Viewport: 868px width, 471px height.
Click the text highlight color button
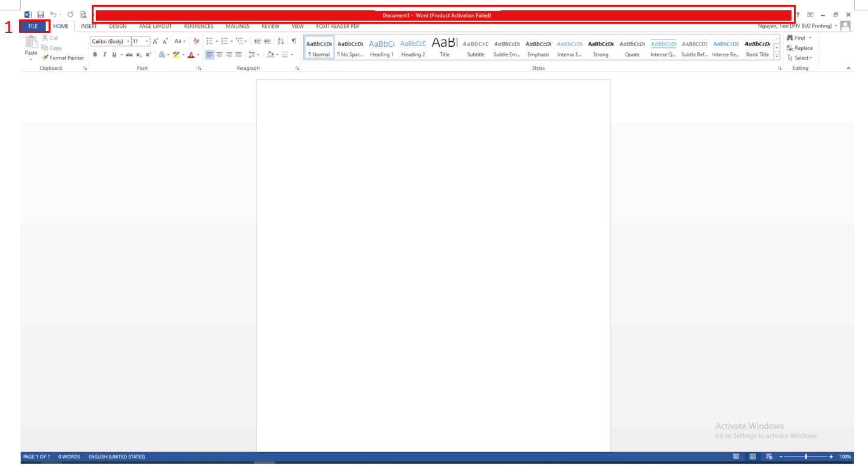pos(176,55)
